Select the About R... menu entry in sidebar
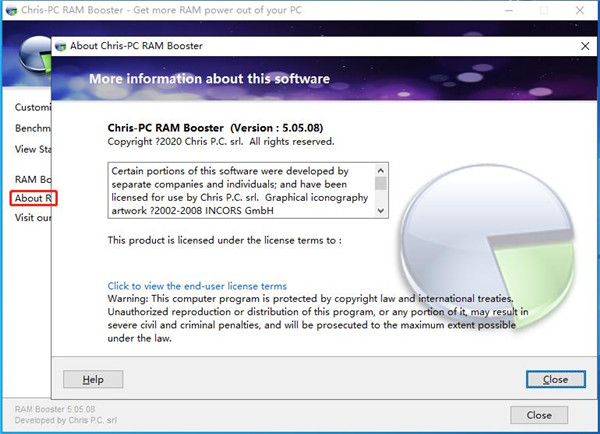 pos(33,198)
